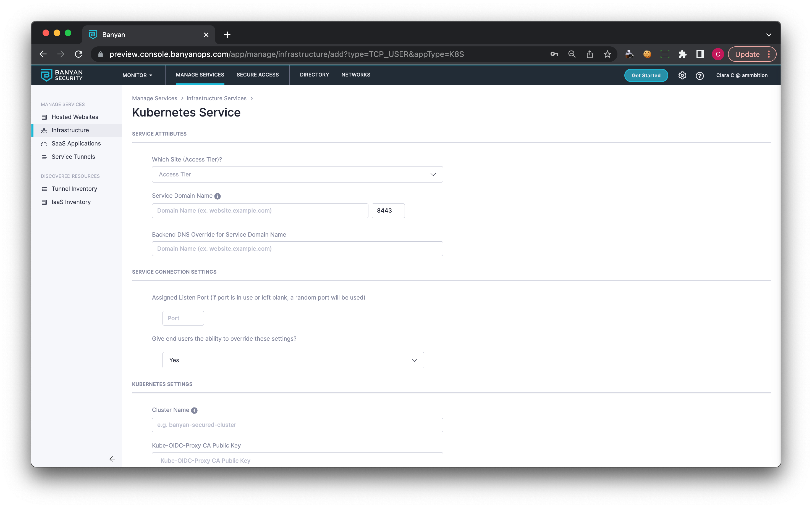The image size is (812, 508).
Task: Click the Get Started button
Action: pyautogui.click(x=646, y=75)
